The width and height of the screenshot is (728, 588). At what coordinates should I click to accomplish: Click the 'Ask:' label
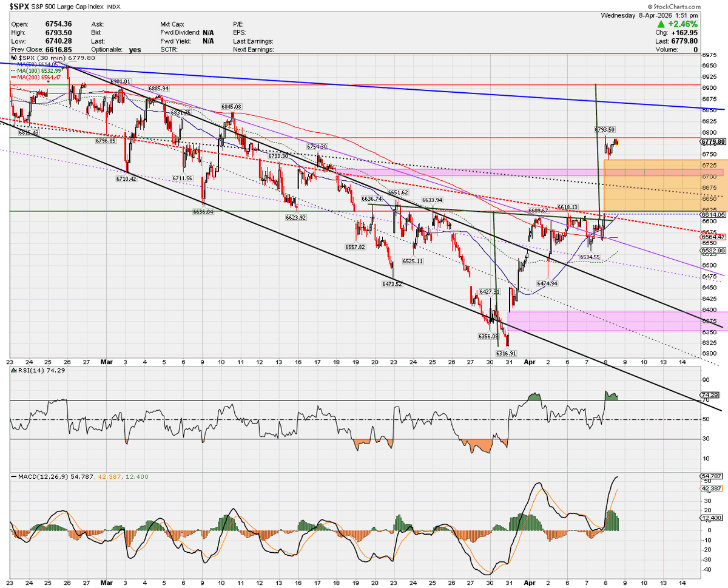98,24
